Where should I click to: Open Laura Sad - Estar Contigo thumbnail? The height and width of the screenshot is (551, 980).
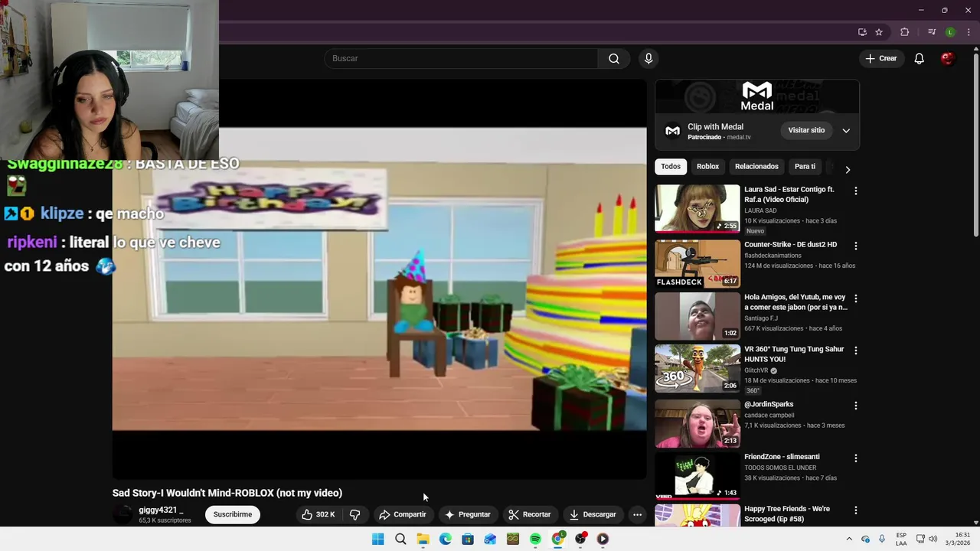pos(697,208)
